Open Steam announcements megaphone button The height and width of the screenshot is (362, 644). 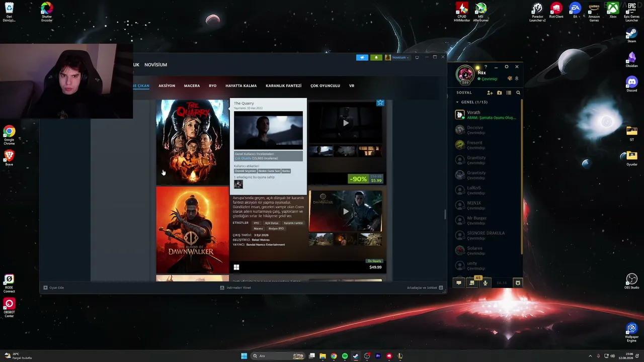(362, 57)
